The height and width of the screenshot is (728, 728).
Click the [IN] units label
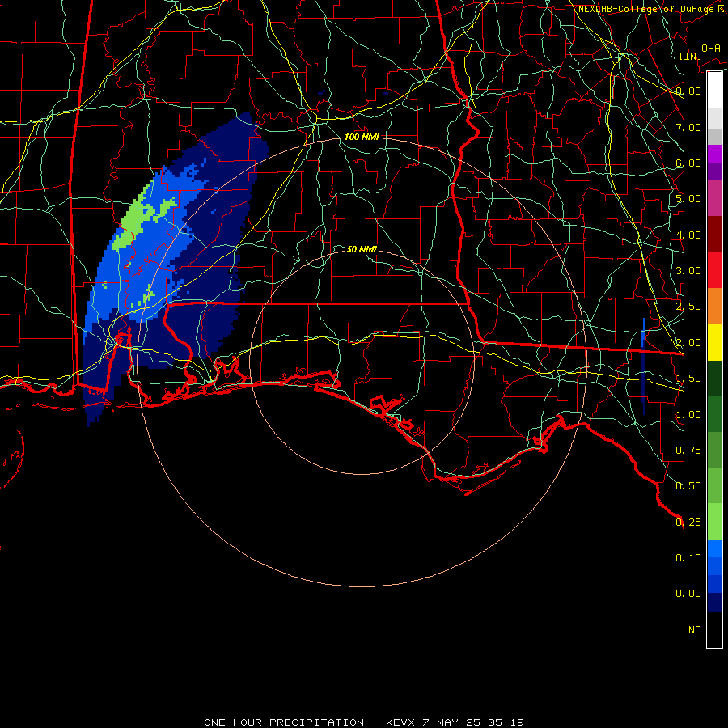691,56
